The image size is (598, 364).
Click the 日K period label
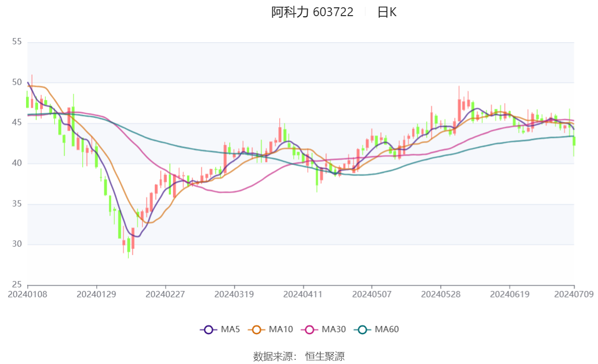[387, 12]
